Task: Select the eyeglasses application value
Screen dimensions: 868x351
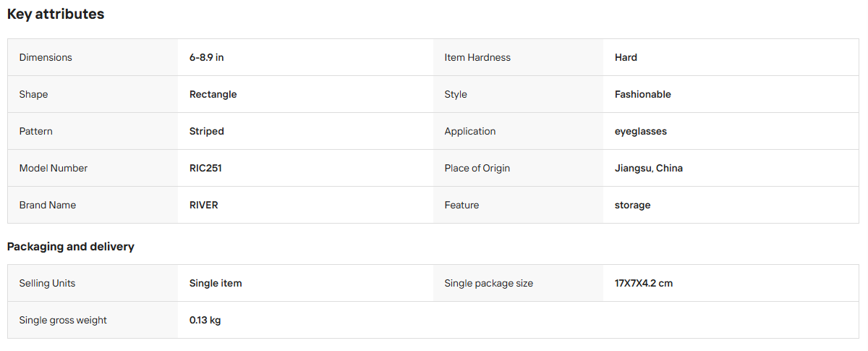Action: 640,131
